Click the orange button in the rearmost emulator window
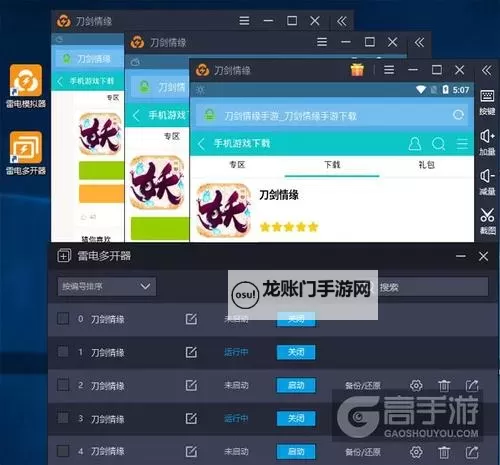Viewport: 500px width, 465px height. 101,194
